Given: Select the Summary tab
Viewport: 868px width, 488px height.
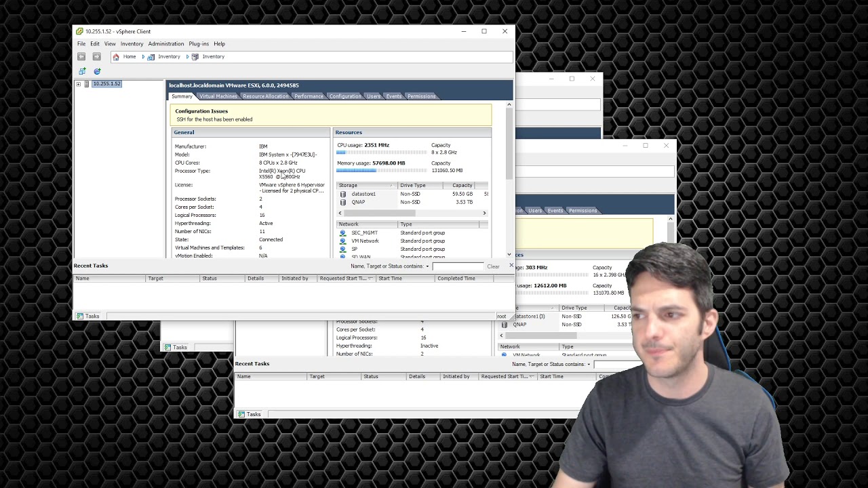Looking at the screenshot, I should click(182, 96).
